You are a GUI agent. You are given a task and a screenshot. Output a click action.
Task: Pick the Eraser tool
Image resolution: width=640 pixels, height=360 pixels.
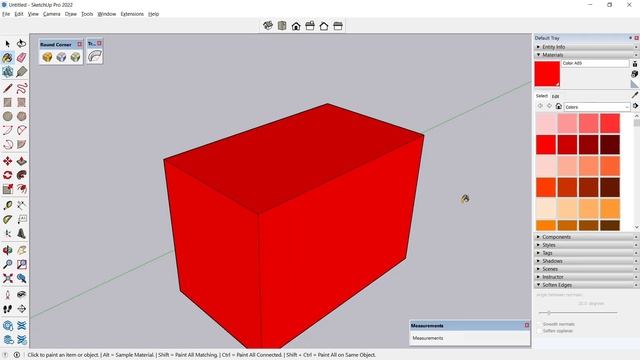(21, 58)
